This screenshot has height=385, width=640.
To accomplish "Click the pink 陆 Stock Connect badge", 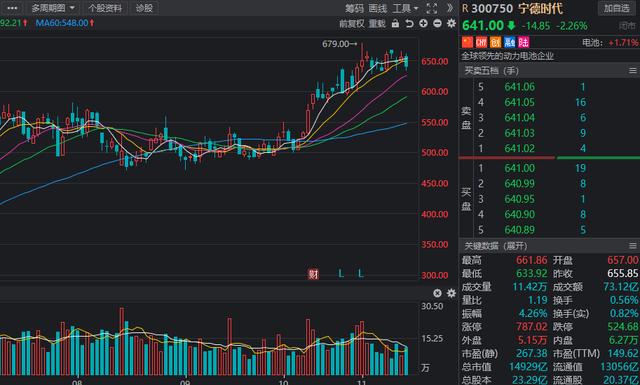I will coord(524,42).
